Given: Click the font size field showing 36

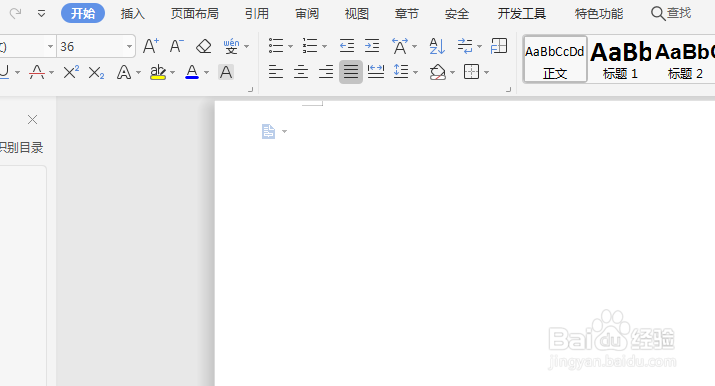Looking at the screenshot, I should (90, 46).
